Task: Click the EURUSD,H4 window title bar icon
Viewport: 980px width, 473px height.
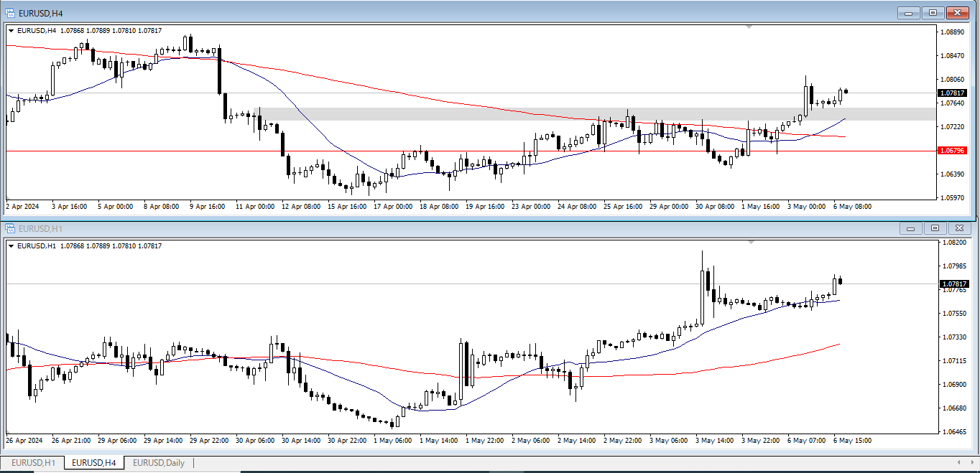Action: [10, 12]
